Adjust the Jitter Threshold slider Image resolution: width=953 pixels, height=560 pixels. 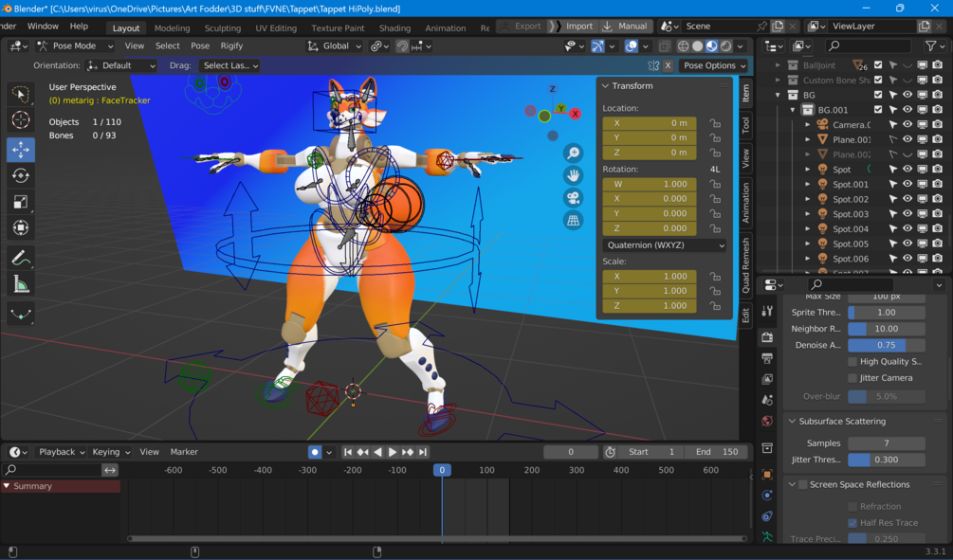(x=886, y=460)
